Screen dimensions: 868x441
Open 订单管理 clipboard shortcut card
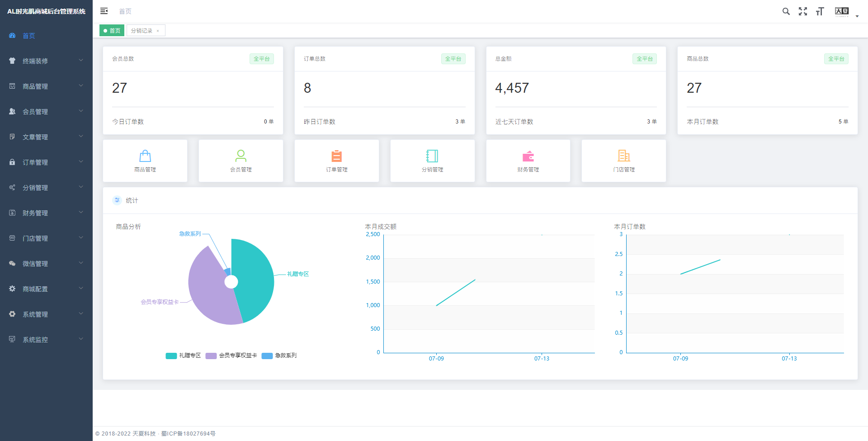337,161
